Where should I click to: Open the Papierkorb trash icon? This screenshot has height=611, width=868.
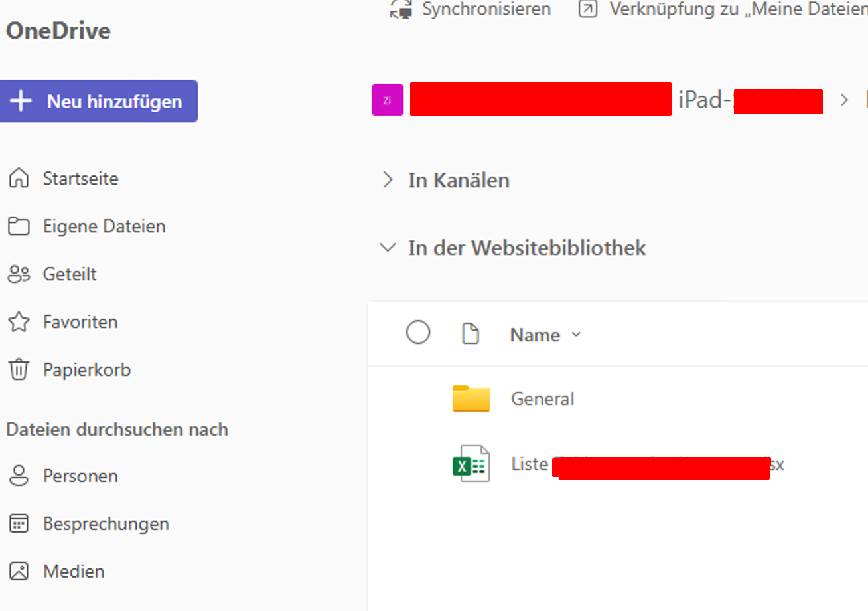point(19,370)
